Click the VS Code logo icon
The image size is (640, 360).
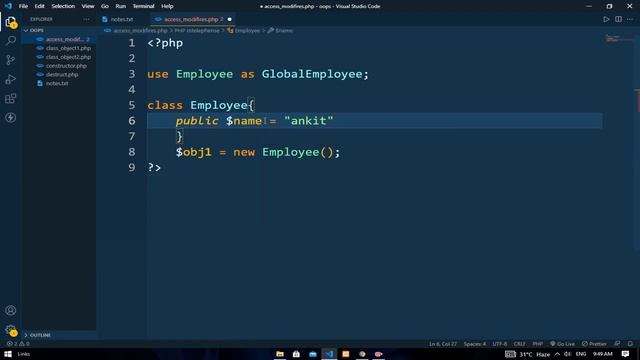point(8,6)
